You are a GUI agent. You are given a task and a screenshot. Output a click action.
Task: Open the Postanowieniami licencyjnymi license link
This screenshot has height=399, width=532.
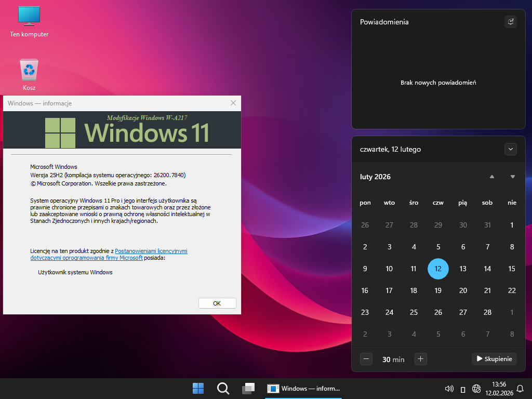[x=151, y=251]
